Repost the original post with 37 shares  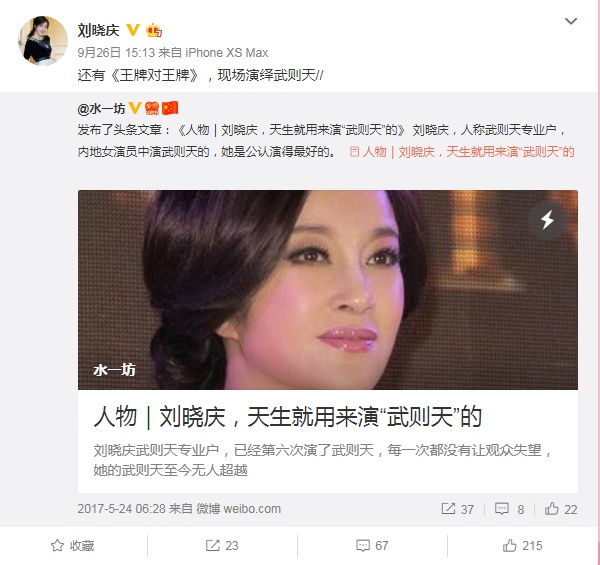coord(458,509)
